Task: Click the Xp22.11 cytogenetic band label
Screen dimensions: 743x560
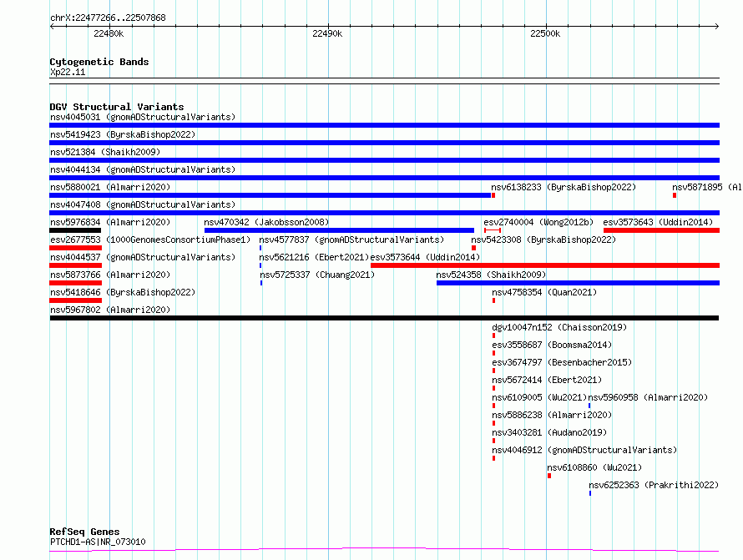Action: tap(68, 73)
